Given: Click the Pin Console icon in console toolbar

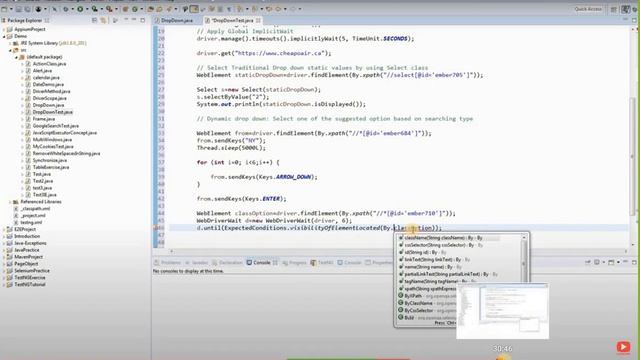Looking at the screenshot, I should [588, 262].
